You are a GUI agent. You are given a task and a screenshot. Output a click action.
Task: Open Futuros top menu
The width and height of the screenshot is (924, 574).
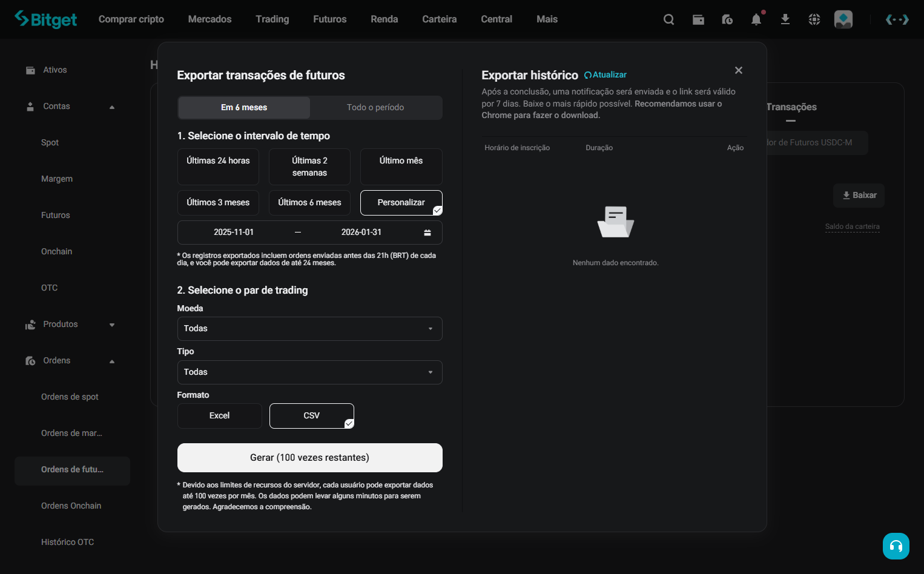pos(330,19)
